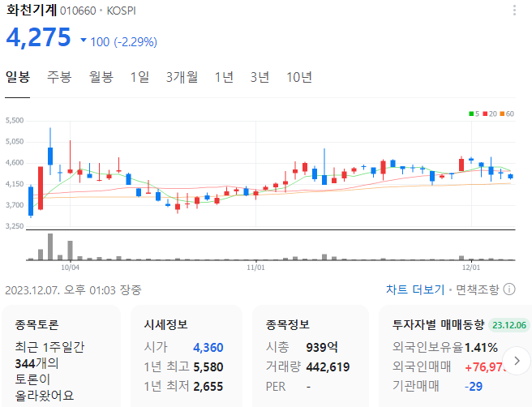The width and height of the screenshot is (532, 407).
Task: Click the right arrow to see more cards
Action: (517, 361)
